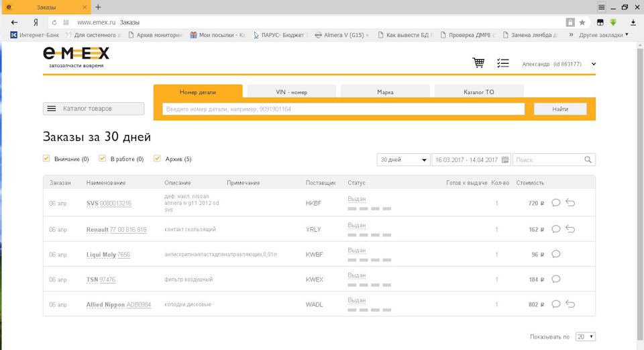The image size is (644, 350).
Task: Click the Yandex Я home button
Action: [x=36, y=23]
